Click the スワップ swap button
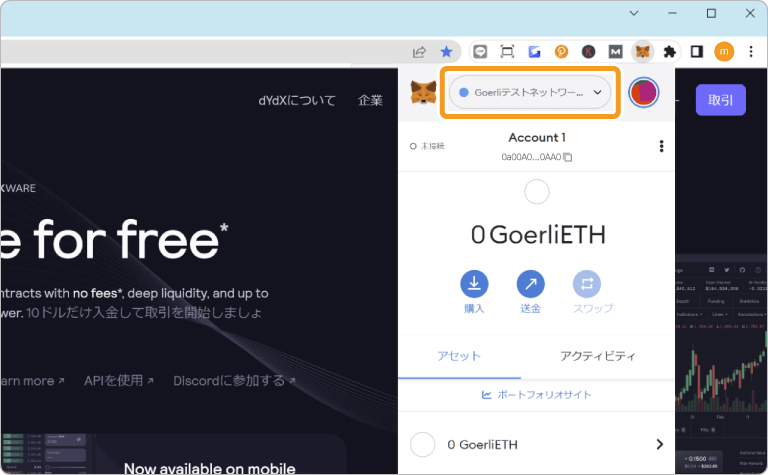This screenshot has width=768, height=475. pos(593,292)
